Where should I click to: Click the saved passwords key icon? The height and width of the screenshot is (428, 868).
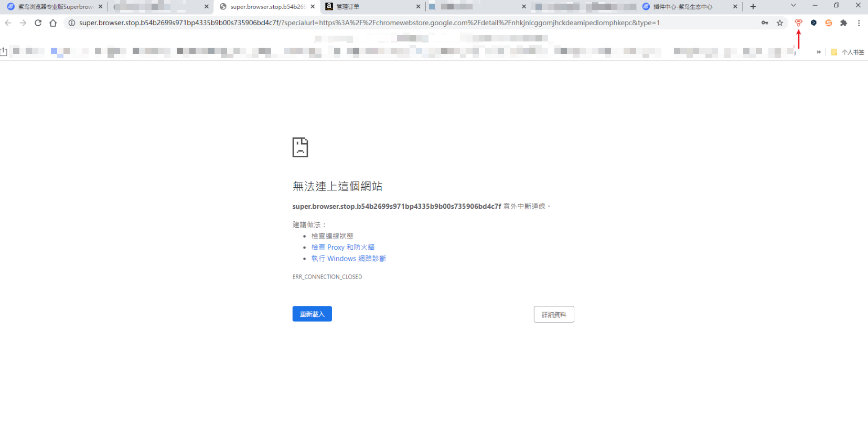pyautogui.click(x=765, y=23)
